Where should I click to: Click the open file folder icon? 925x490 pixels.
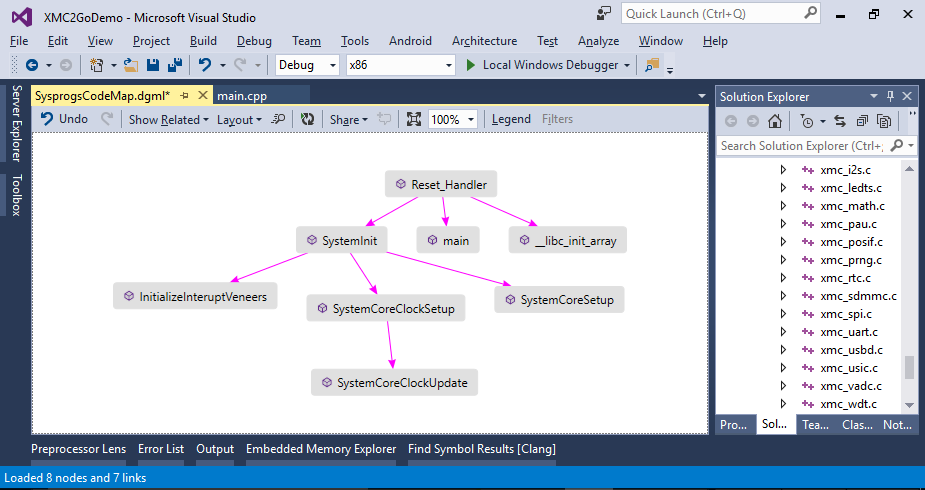tap(131, 65)
